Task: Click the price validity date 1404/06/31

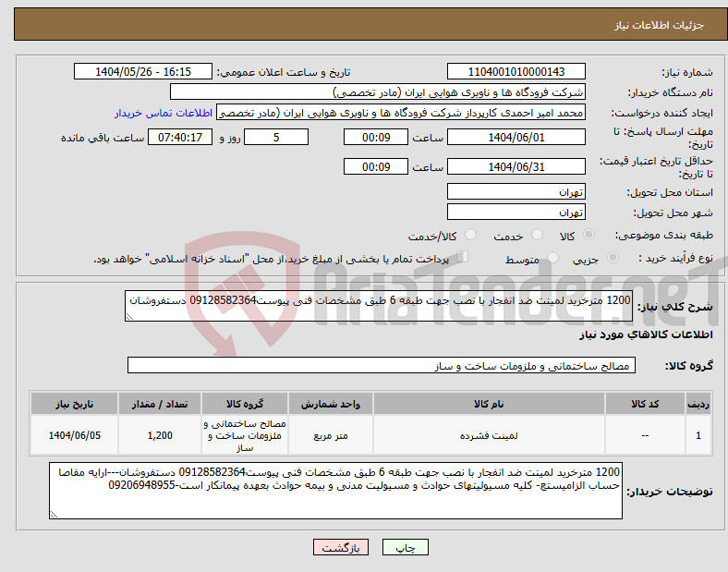Action: pyautogui.click(x=516, y=166)
